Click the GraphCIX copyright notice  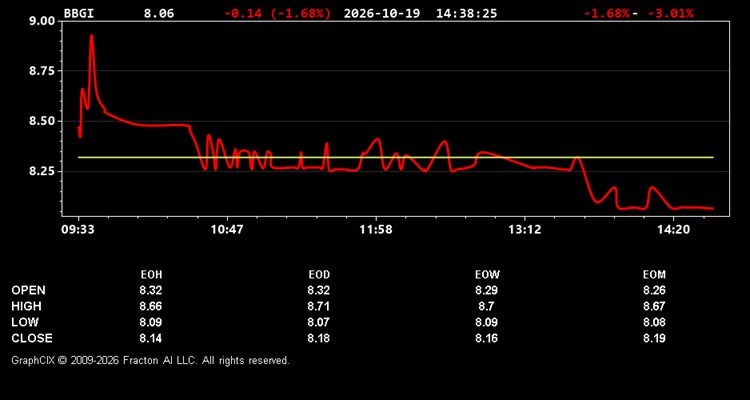tap(150, 360)
